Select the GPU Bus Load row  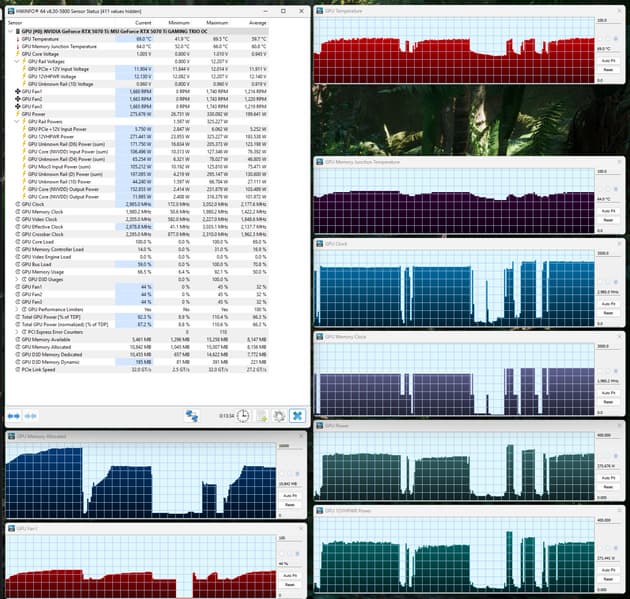click(138, 264)
